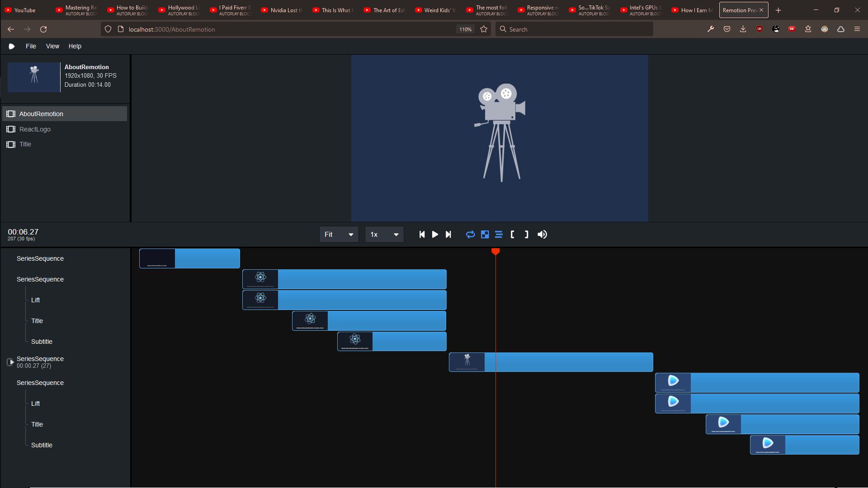The width and height of the screenshot is (868, 488).
Task: Click the site shield icon in address bar
Action: 108,29
